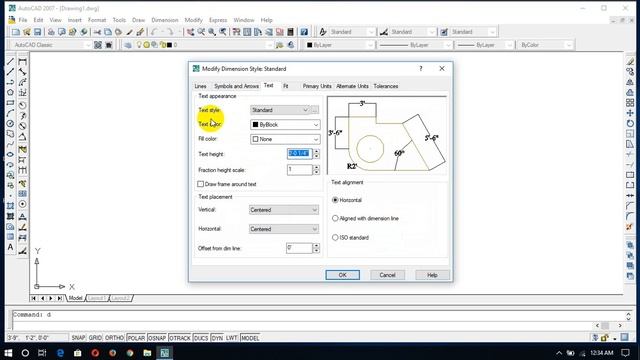The image size is (640, 360).
Task: Toggle GRID in status bar
Action: 95,338
